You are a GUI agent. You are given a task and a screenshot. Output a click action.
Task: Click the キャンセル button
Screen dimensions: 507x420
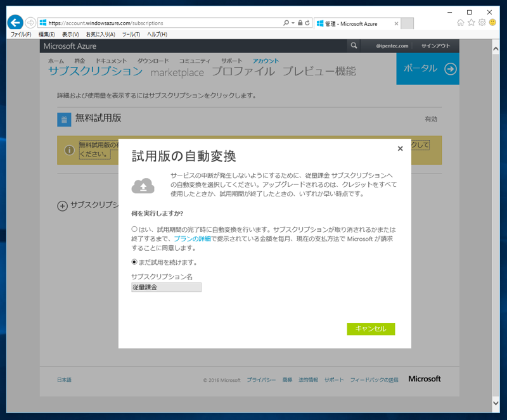(x=371, y=329)
